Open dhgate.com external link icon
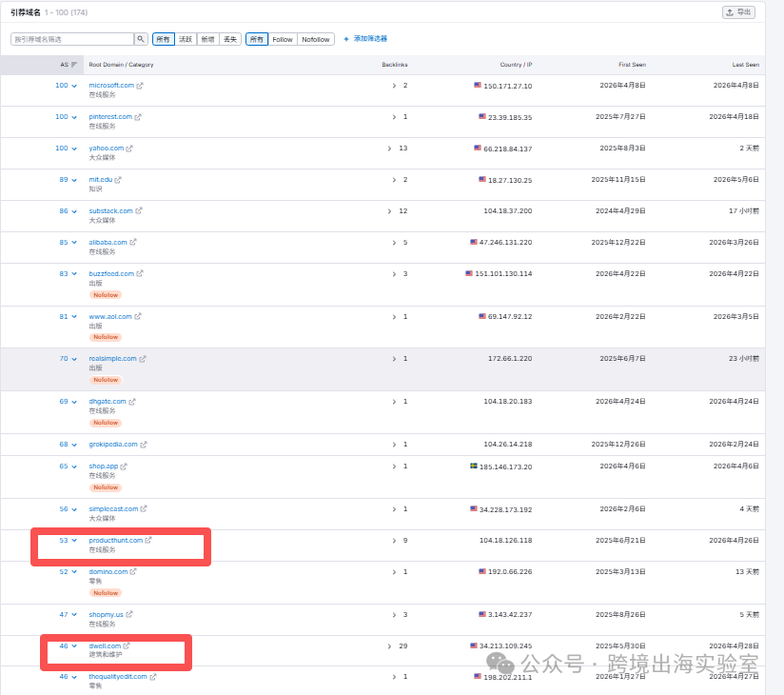Image resolution: width=784 pixels, height=695 pixels. tap(132, 401)
